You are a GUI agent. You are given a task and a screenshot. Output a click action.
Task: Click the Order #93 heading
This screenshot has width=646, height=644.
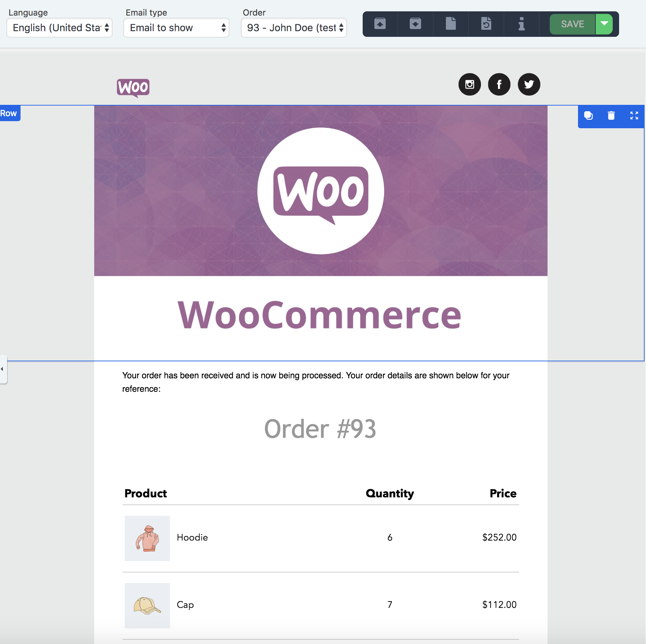pyautogui.click(x=320, y=429)
